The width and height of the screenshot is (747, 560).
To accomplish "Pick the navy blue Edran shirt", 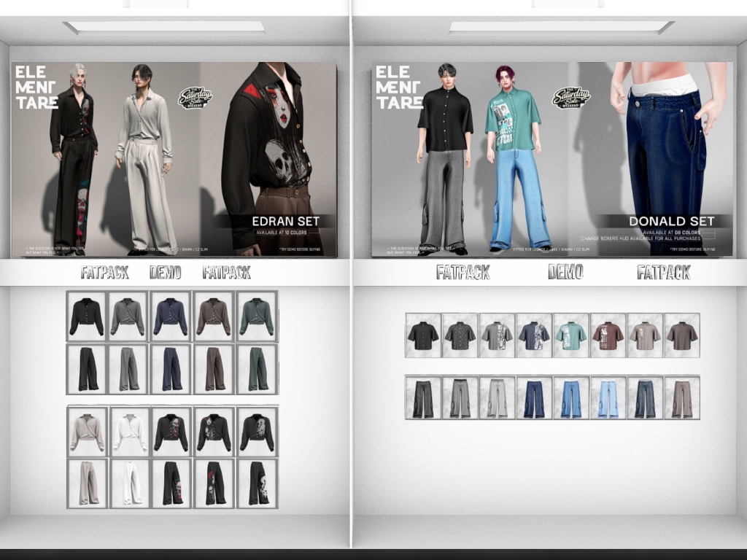I will pyautogui.click(x=171, y=317).
